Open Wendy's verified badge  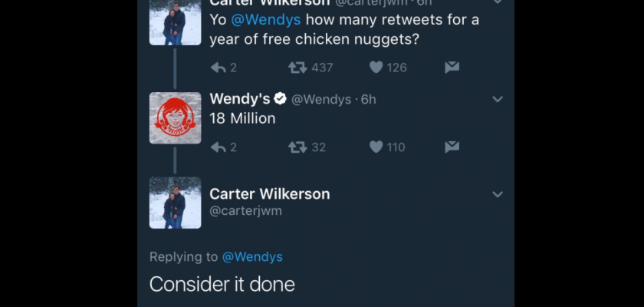[x=280, y=99]
